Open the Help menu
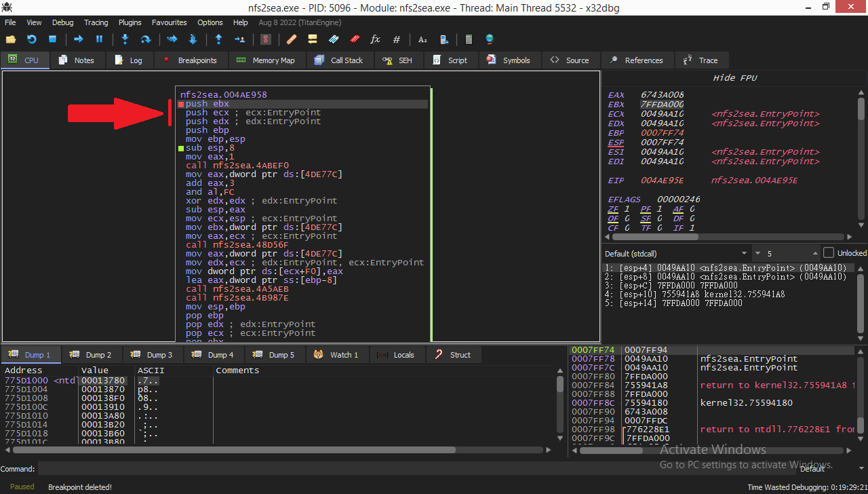The height and width of the screenshot is (494, 868). coord(240,22)
